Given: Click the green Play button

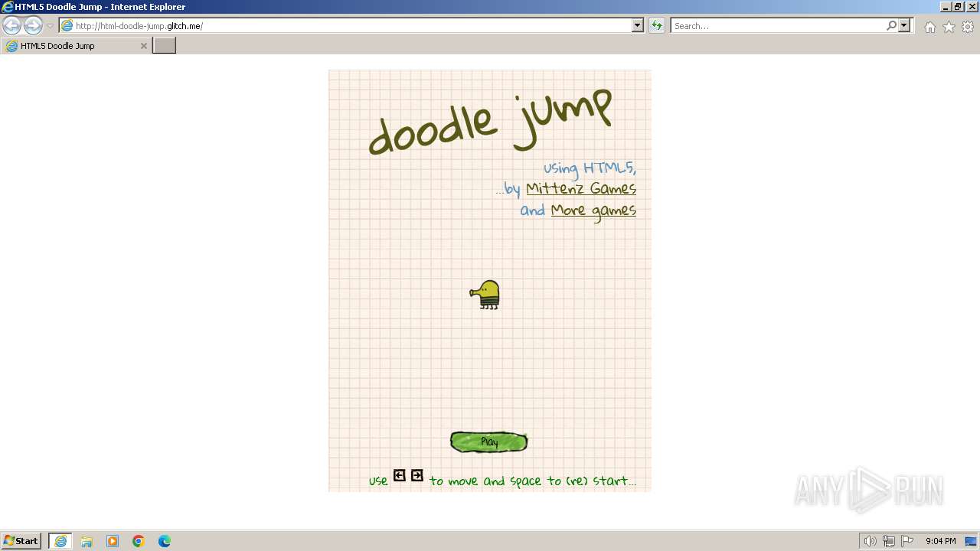Looking at the screenshot, I should click(x=488, y=442).
